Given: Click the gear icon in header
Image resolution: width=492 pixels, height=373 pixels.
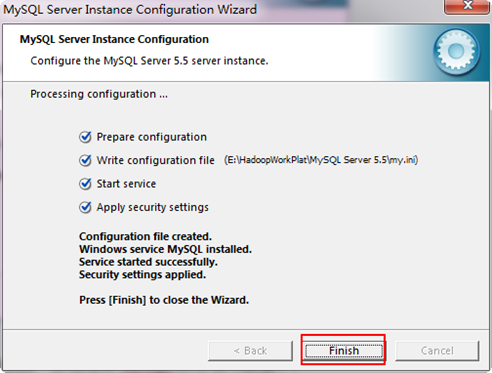Looking at the screenshot, I should tap(456, 52).
